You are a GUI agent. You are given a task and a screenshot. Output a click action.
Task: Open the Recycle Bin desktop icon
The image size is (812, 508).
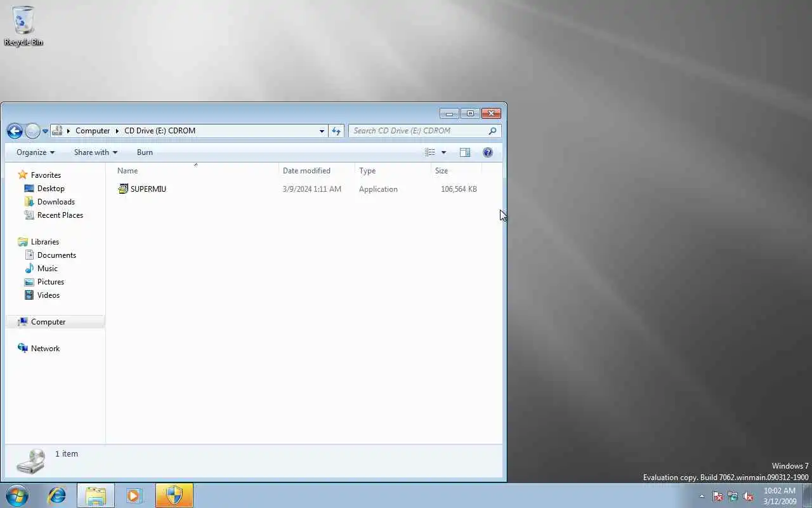point(23,26)
